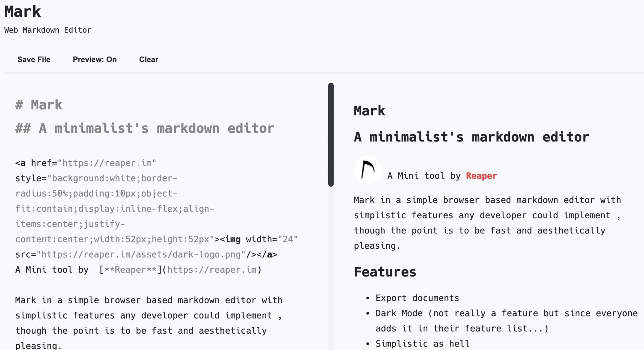Click the Reaper logo icon in preview

tap(368, 170)
